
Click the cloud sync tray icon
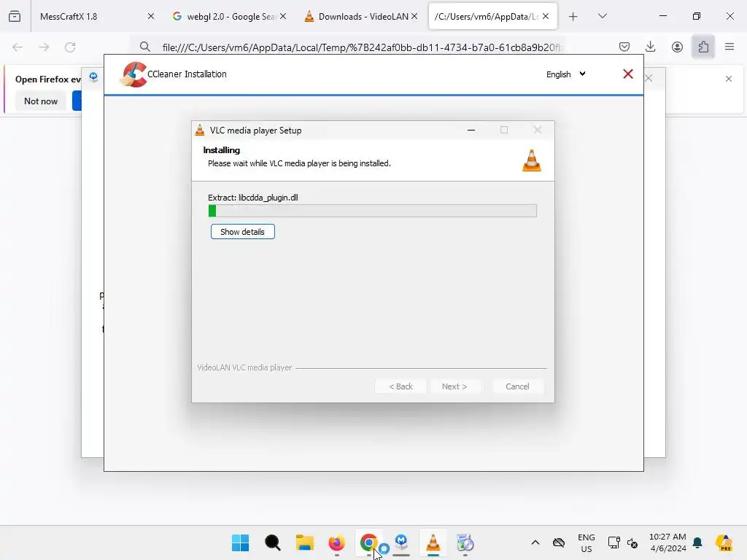tap(558, 542)
